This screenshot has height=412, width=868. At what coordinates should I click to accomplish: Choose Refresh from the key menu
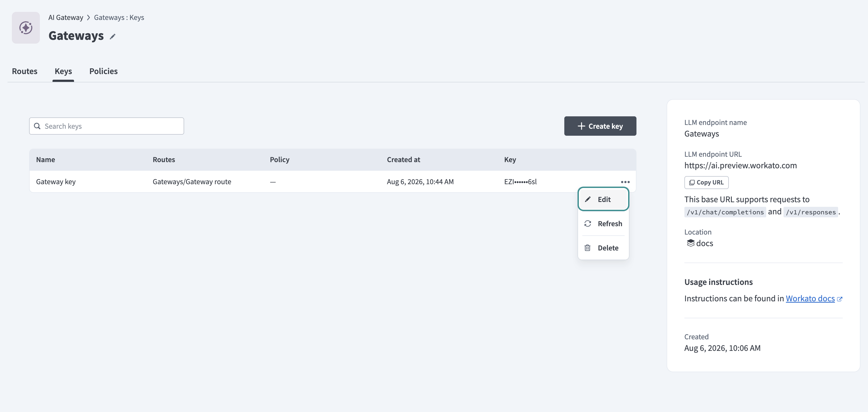(x=603, y=224)
